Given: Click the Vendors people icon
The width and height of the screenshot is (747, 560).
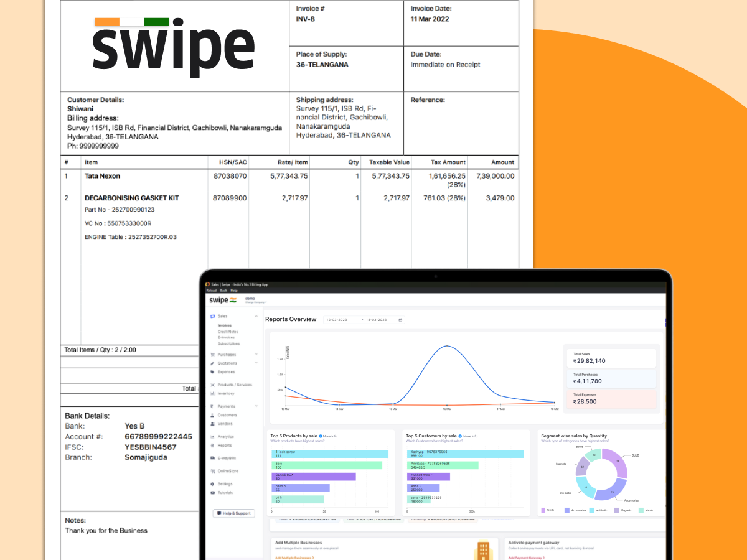Looking at the screenshot, I should [213, 424].
